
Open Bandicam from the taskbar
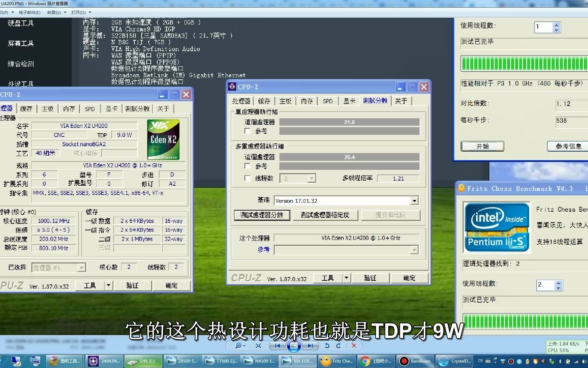click(415, 361)
